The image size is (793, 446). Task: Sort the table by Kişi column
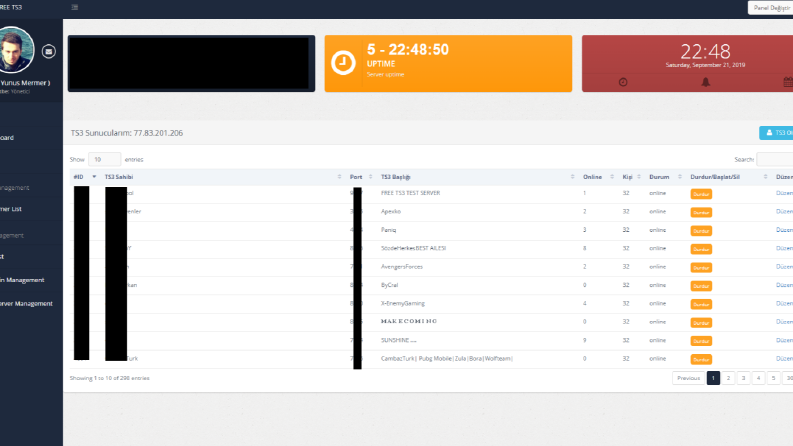(x=631, y=177)
